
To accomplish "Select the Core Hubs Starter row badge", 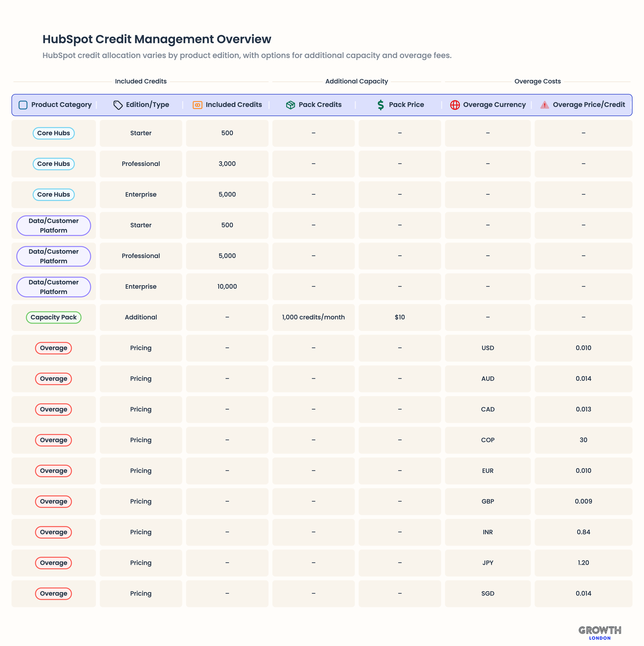I will (53, 133).
